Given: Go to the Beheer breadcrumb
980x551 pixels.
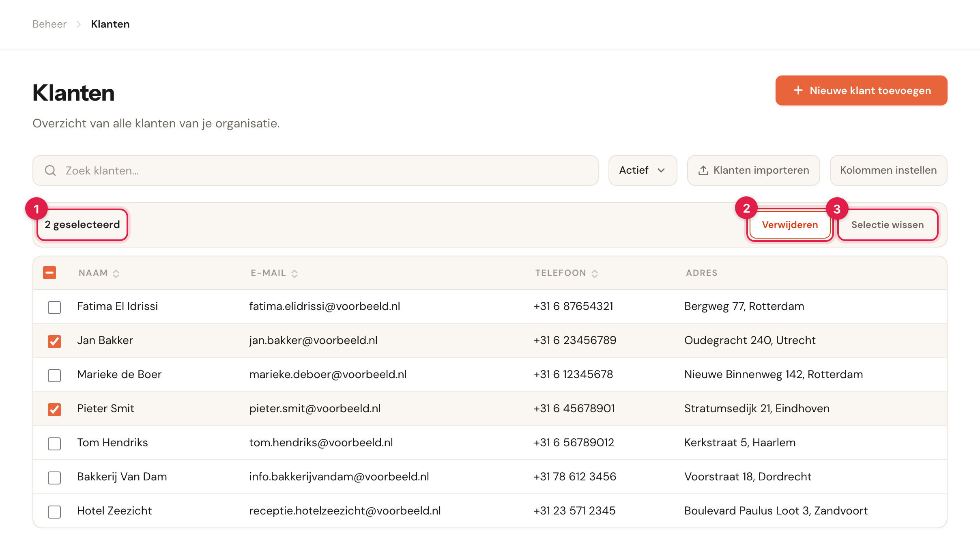Looking at the screenshot, I should point(49,24).
